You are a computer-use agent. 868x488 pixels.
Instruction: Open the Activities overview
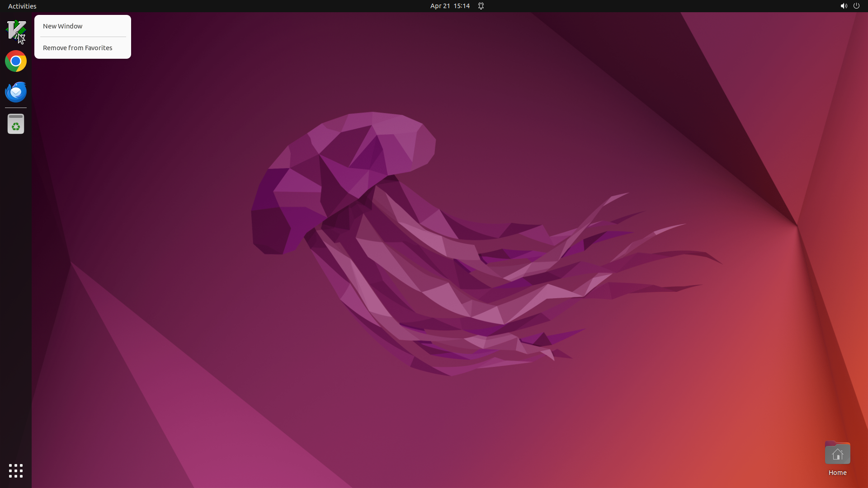click(x=22, y=6)
